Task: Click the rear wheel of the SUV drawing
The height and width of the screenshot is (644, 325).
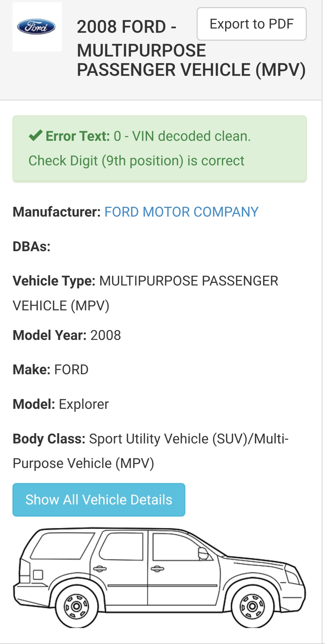Action: click(x=76, y=606)
